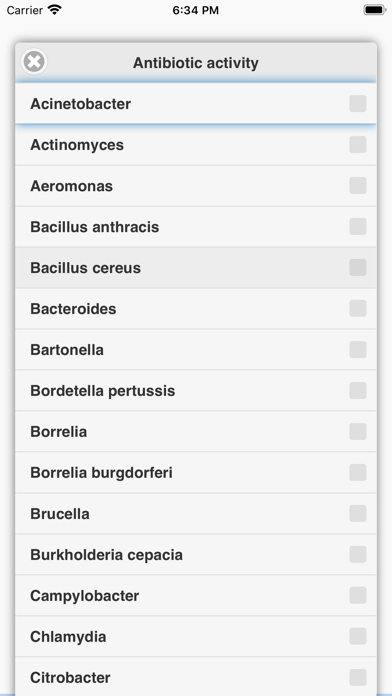The image size is (392, 696).
Task: Enable the Aeromonas checkbox
Action: [x=358, y=186]
